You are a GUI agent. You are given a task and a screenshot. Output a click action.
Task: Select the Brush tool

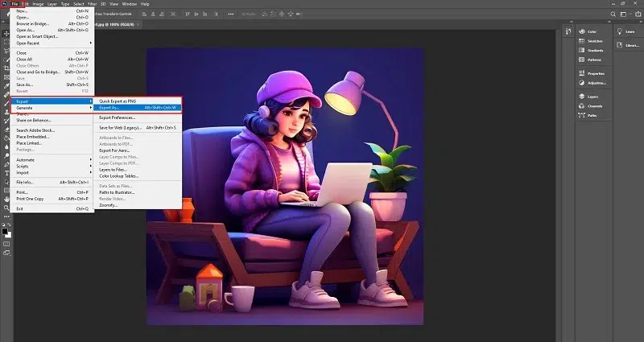click(x=6, y=103)
